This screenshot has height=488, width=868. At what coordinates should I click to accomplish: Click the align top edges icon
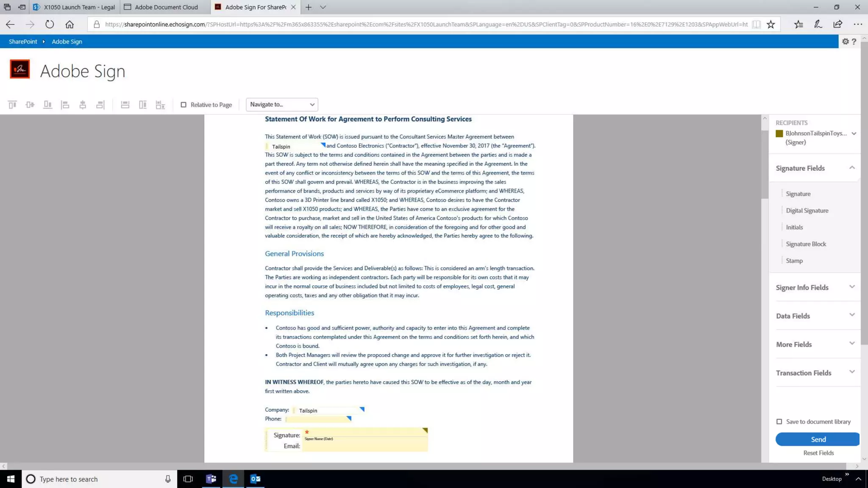tap(12, 105)
